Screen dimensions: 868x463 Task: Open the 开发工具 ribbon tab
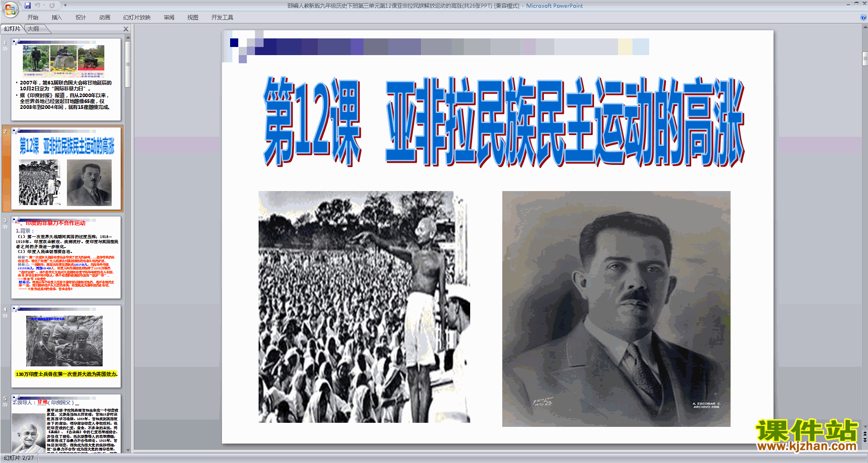tap(222, 18)
